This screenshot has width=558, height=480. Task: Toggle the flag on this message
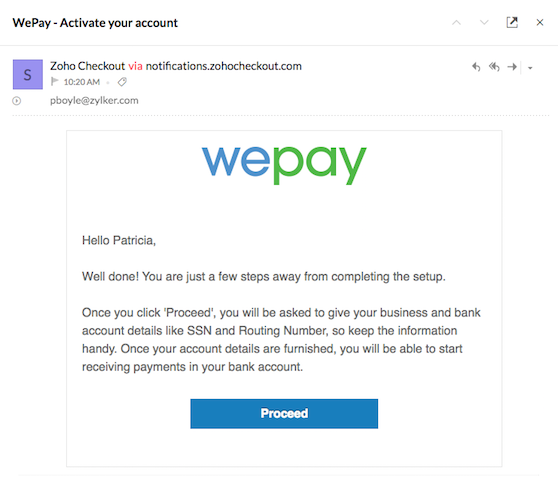[x=54, y=82]
